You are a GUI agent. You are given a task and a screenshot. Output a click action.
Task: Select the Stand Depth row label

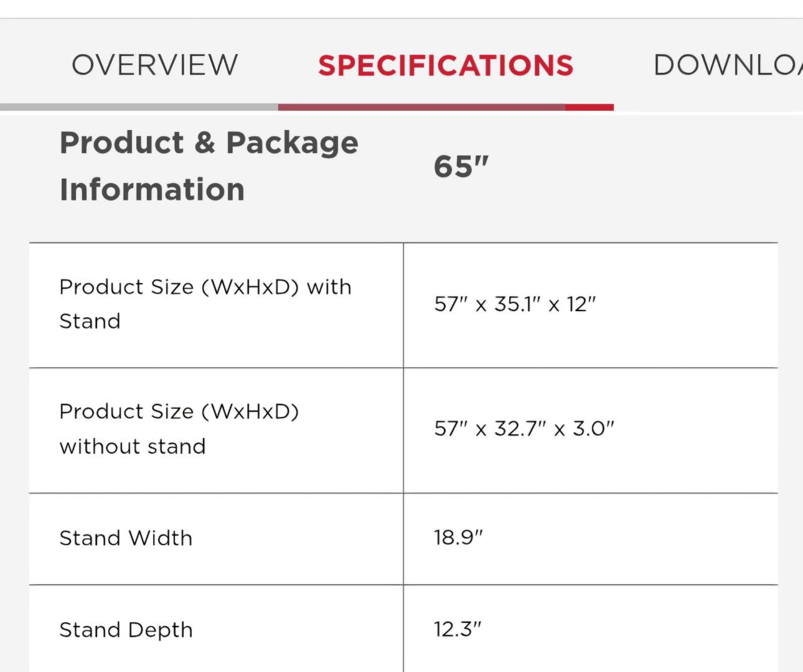pos(126,630)
